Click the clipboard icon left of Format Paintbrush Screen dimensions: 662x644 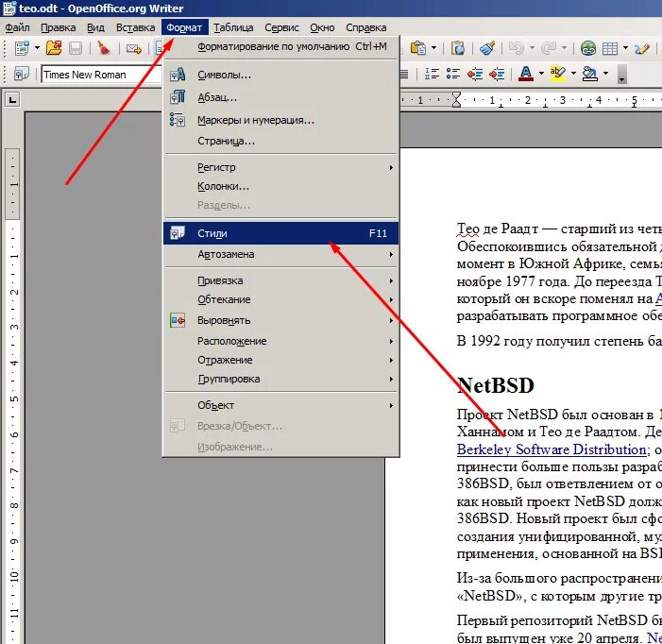(x=458, y=48)
